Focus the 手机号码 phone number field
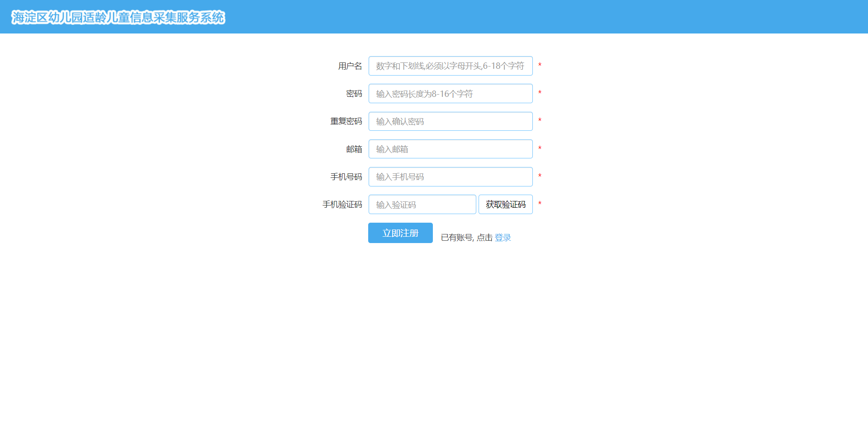The width and height of the screenshot is (868, 425). click(451, 177)
